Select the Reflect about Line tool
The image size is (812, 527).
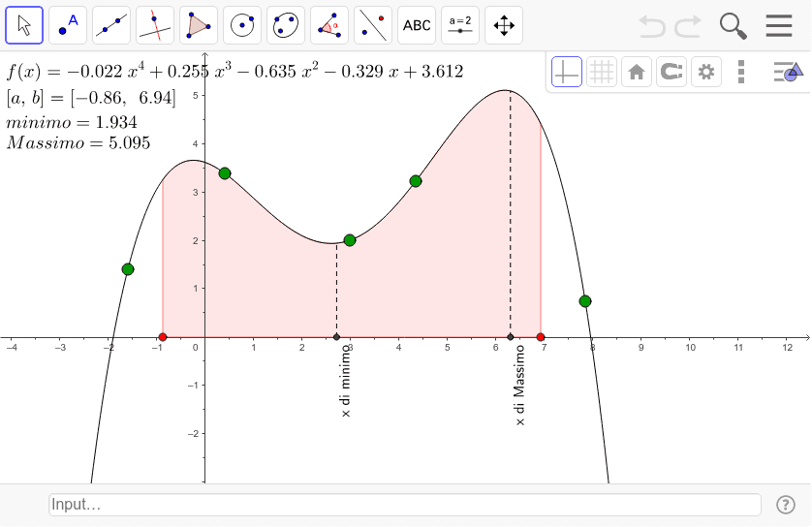(373, 25)
